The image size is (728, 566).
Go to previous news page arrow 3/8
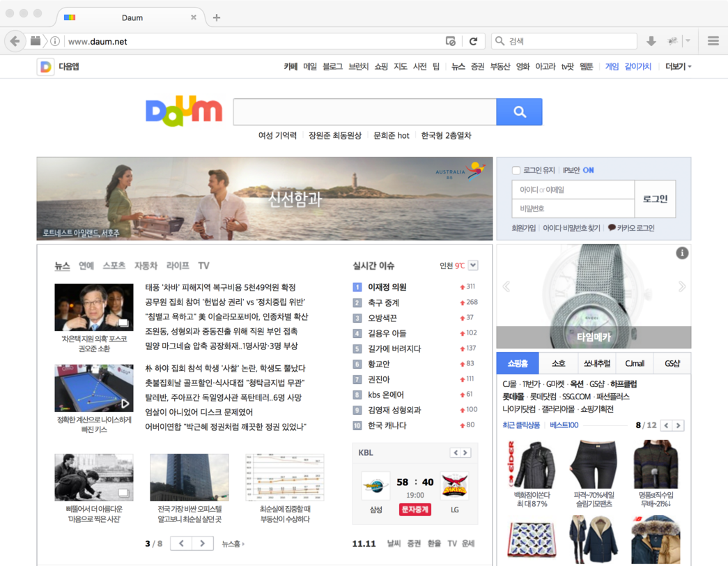tap(181, 543)
